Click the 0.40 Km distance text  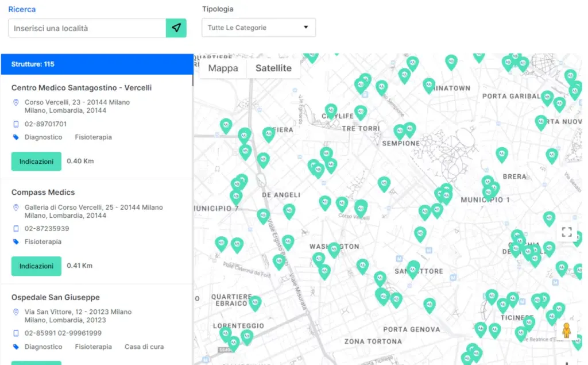point(80,161)
